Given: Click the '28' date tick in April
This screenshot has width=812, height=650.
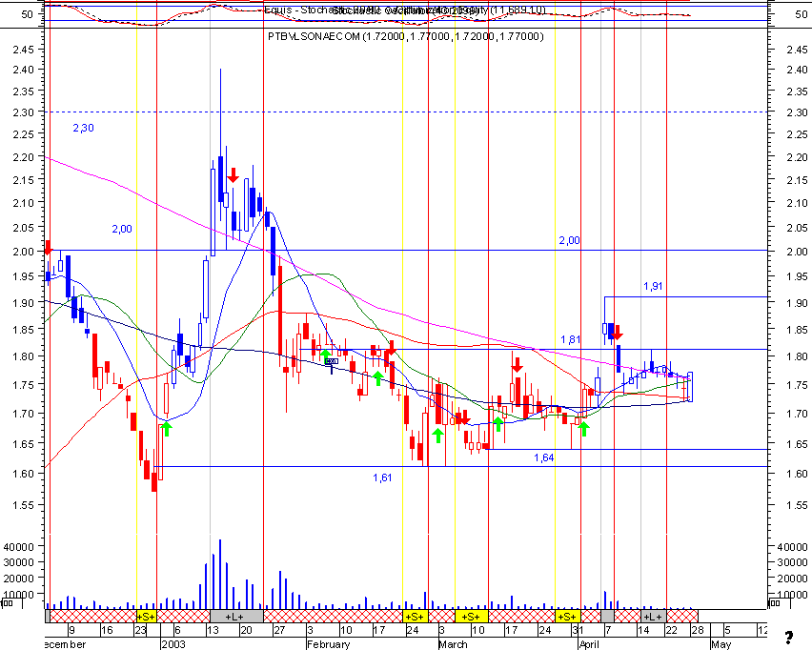Looking at the screenshot, I should click(x=698, y=630).
